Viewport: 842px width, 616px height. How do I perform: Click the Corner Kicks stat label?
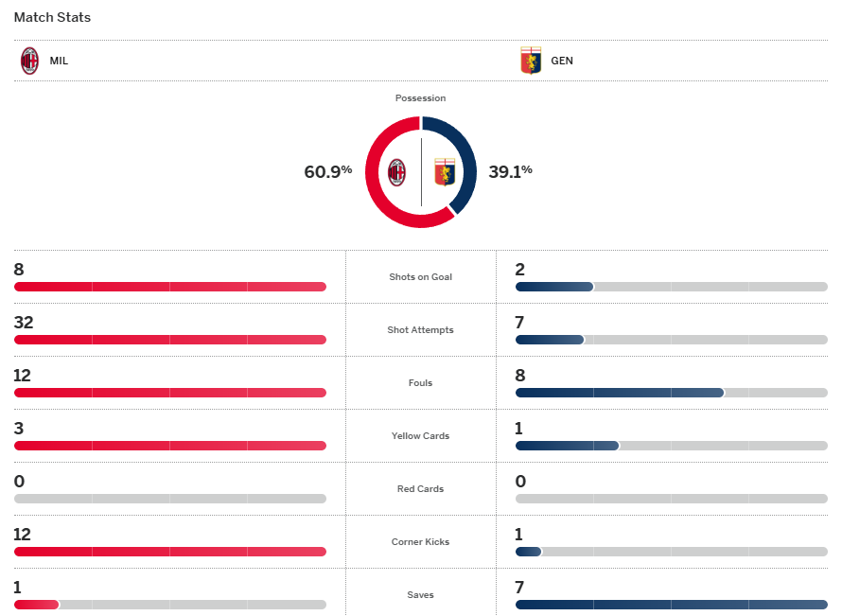point(421,542)
